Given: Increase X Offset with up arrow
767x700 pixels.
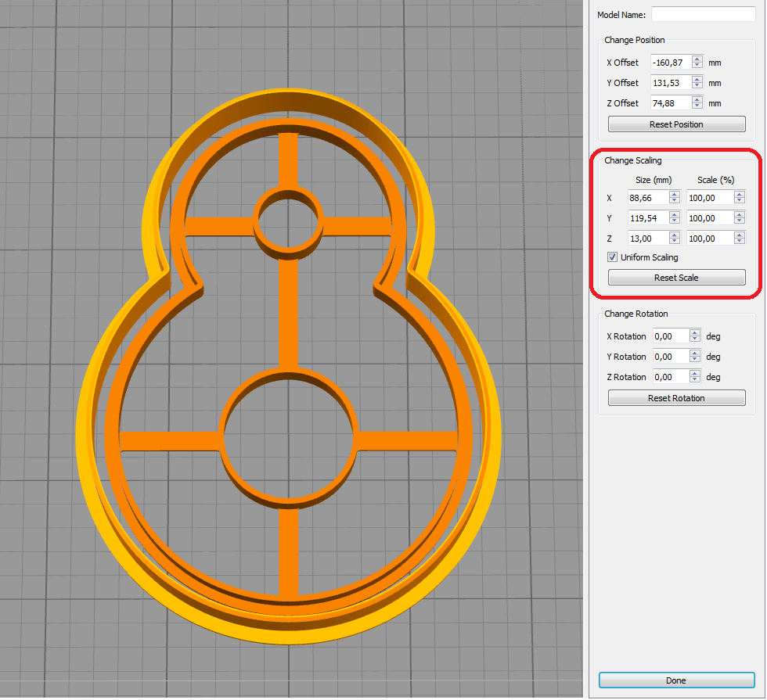Looking at the screenshot, I should pyautogui.click(x=697, y=59).
